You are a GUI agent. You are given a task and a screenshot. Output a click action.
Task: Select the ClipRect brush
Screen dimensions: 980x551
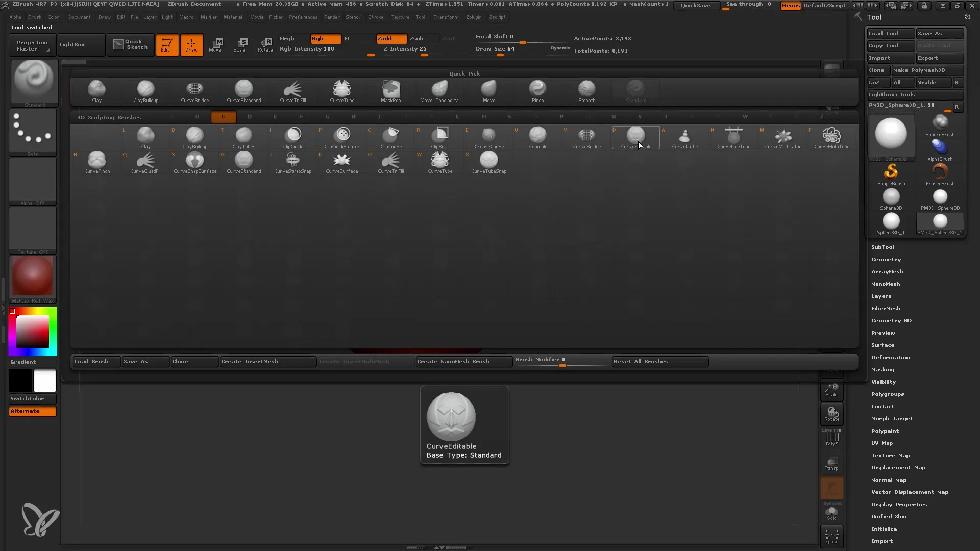point(440,138)
